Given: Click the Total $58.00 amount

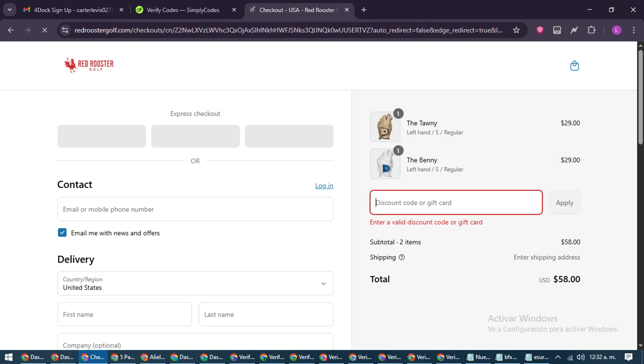Looking at the screenshot, I should pos(566,279).
